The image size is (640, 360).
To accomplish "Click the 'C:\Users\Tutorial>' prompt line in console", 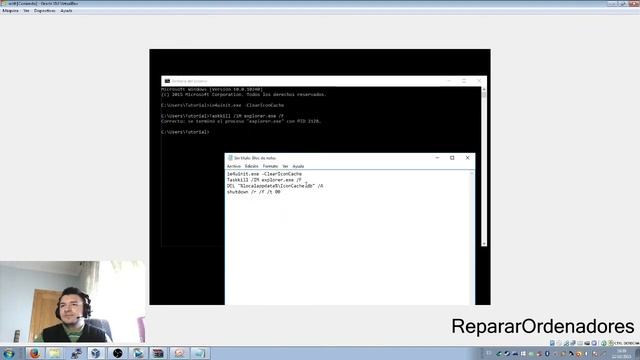I will click(x=185, y=132).
